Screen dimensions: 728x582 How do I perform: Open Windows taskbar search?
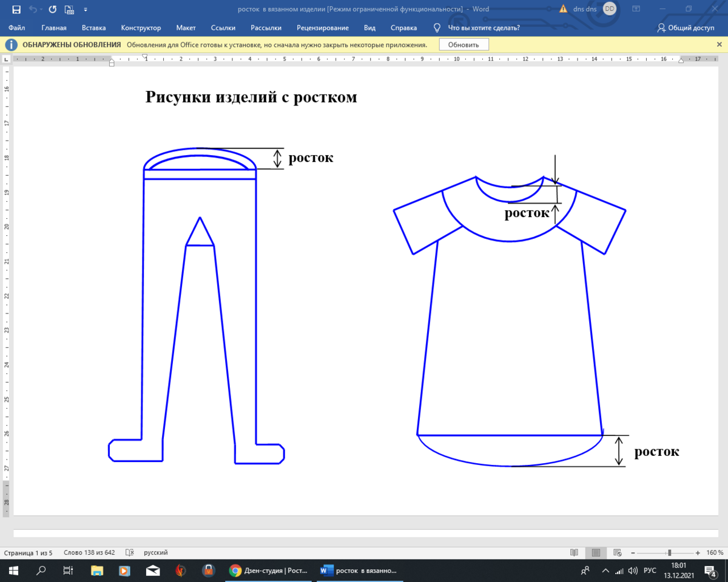point(41,570)
